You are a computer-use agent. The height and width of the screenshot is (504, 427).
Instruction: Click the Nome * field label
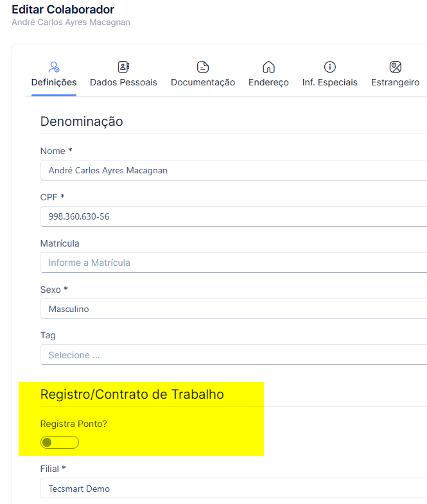pyautogui.click(x=57, y=151)
